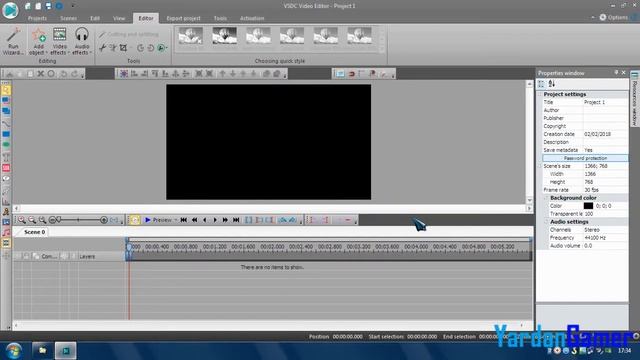Click the Channels value Stereo

(592, 230)
